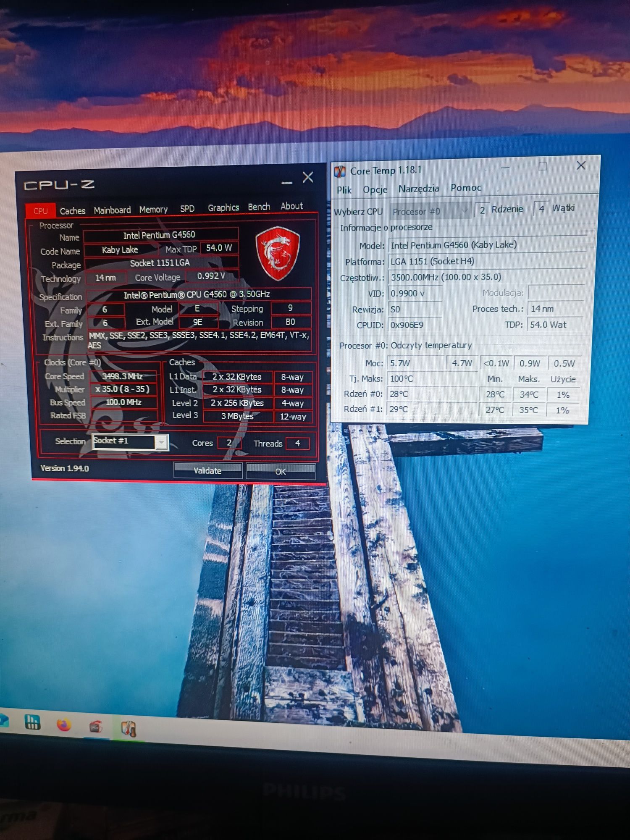The image size is (630, 840).
Task: Minimize the Core Temp window
Action: [505, 168]
